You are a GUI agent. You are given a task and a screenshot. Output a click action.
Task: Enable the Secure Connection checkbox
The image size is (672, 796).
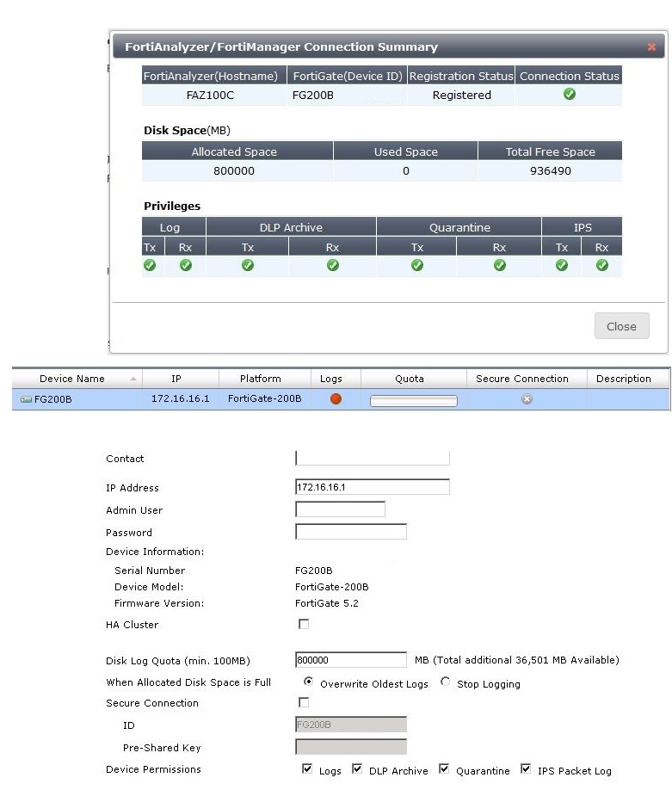(304, 702)
